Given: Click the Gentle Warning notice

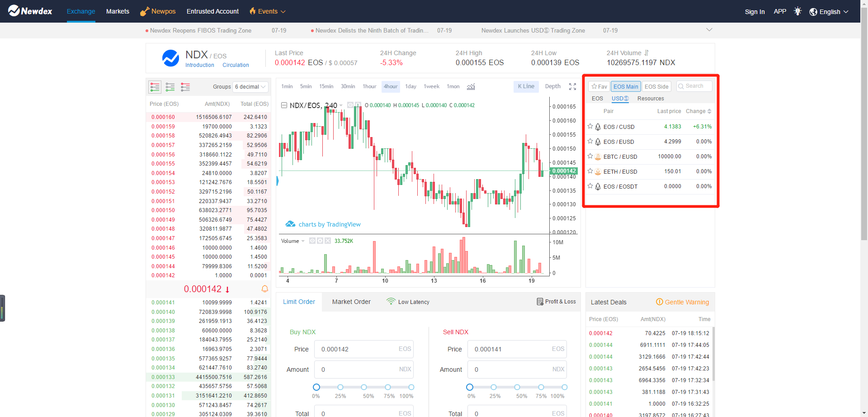Looking at the screenshot, I should click(682, 302).
